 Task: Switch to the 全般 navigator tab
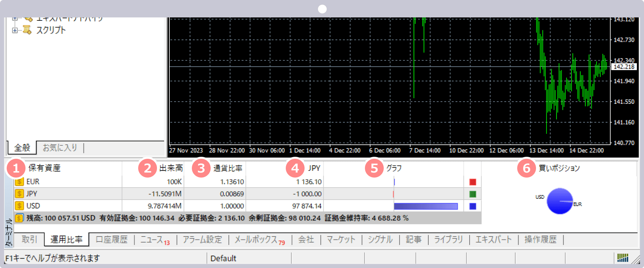pos(22,148)
